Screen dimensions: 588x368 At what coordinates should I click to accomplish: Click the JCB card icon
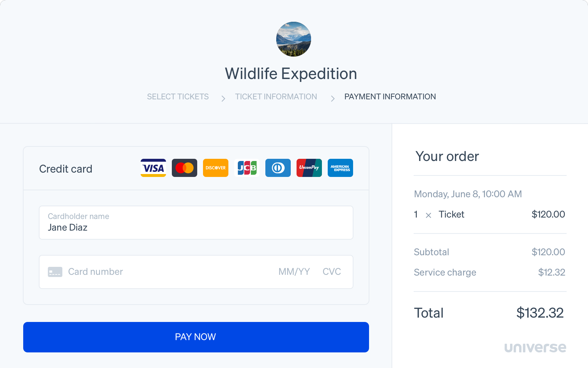247,168
